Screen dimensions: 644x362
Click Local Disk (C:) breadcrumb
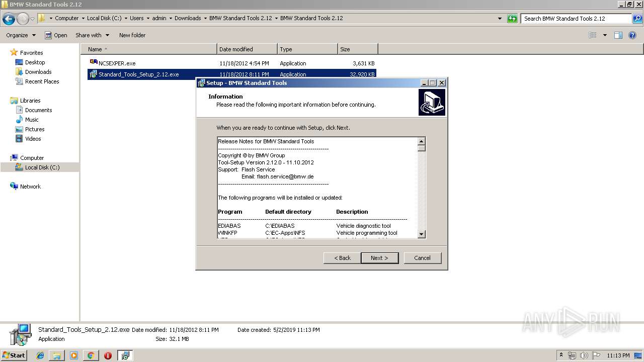pyautogui.click(x=104, y=18)
